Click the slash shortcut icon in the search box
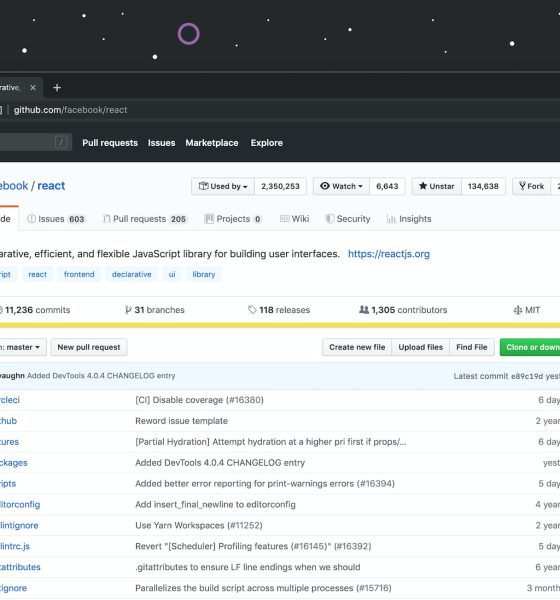This screenshot has height=600, width=560. (61, 142)
